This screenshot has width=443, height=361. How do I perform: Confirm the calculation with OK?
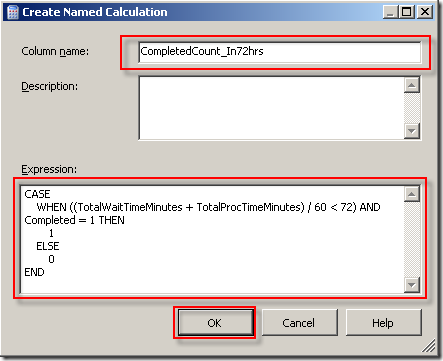click(x=215, y=323)
